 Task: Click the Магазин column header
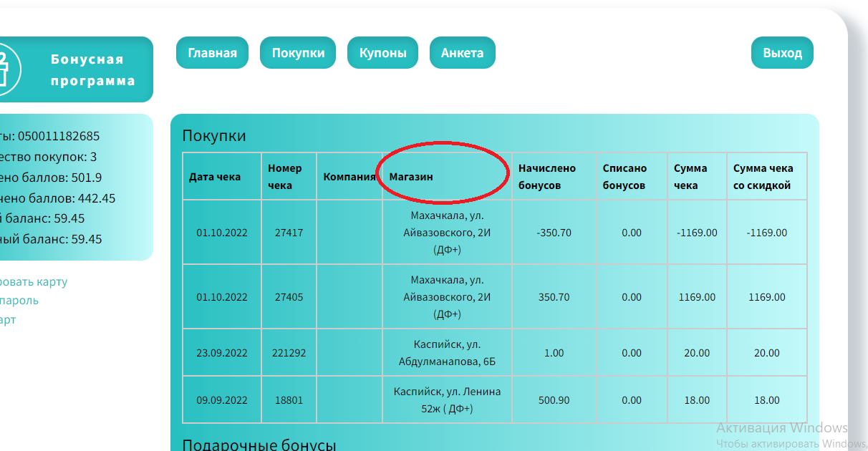[x=411, y=177]
